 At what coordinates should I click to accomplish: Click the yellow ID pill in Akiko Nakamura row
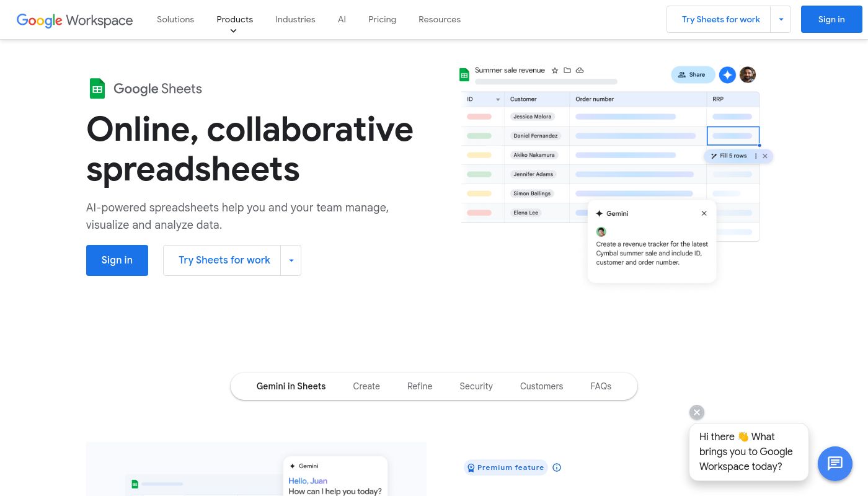(479, 155)
